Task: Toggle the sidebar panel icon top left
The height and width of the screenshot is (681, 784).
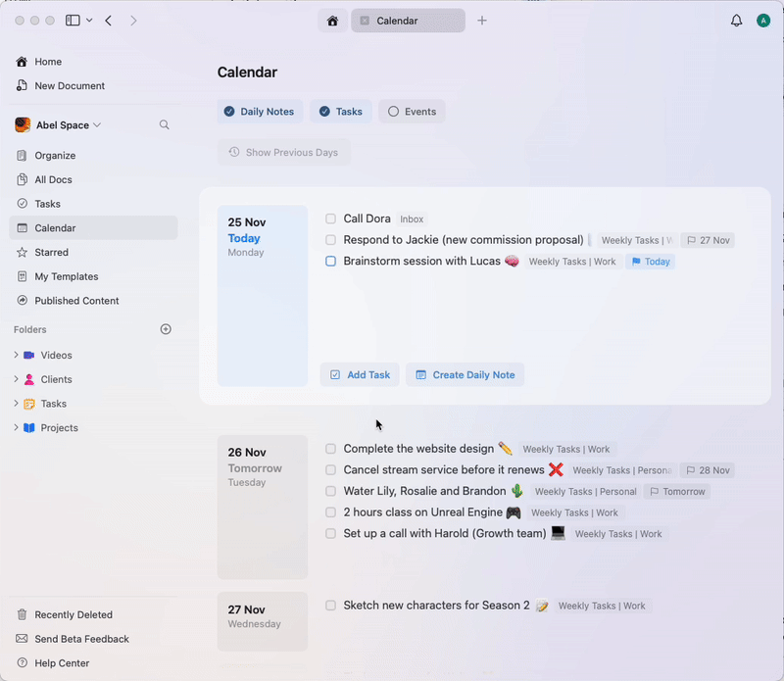Action: click(72, 20)
